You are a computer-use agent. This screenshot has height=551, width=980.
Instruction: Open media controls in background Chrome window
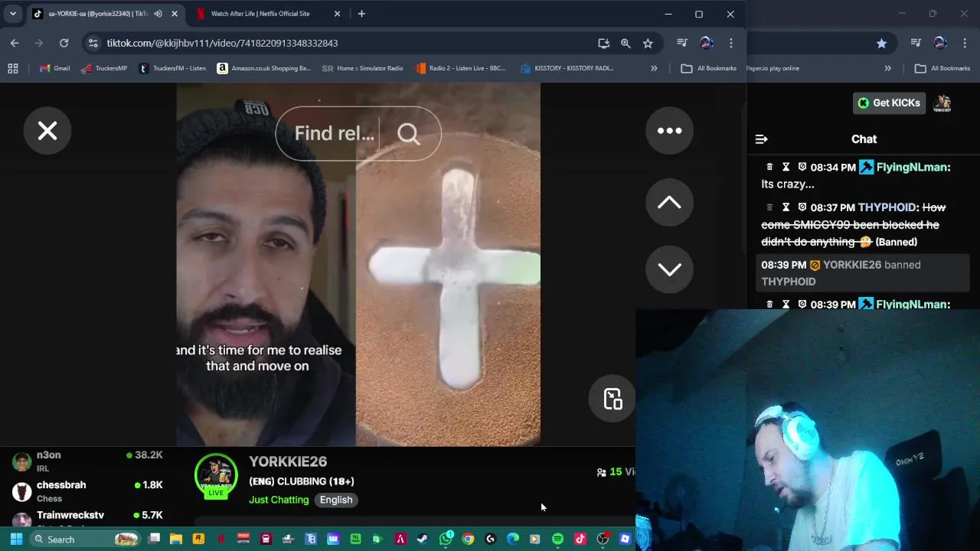coord(916,43)
